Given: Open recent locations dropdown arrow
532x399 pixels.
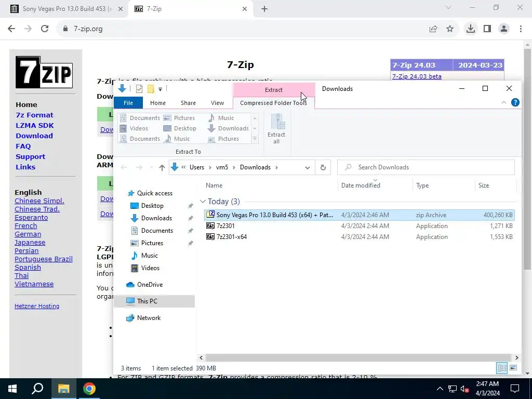Looking at the screenshot, I should [x=151, y=167].
